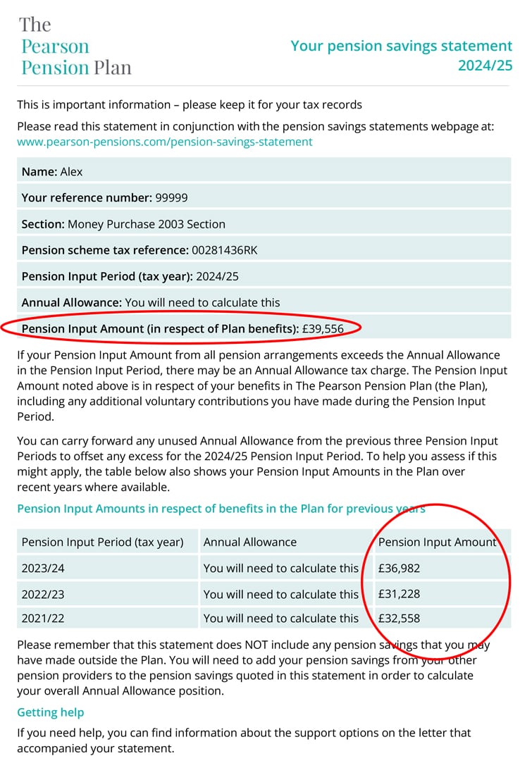Screen dimensions: 532x775
Task: Click the 'Annual Allowance' table column header
Action: pyautogui.click(x=250, y=542)
